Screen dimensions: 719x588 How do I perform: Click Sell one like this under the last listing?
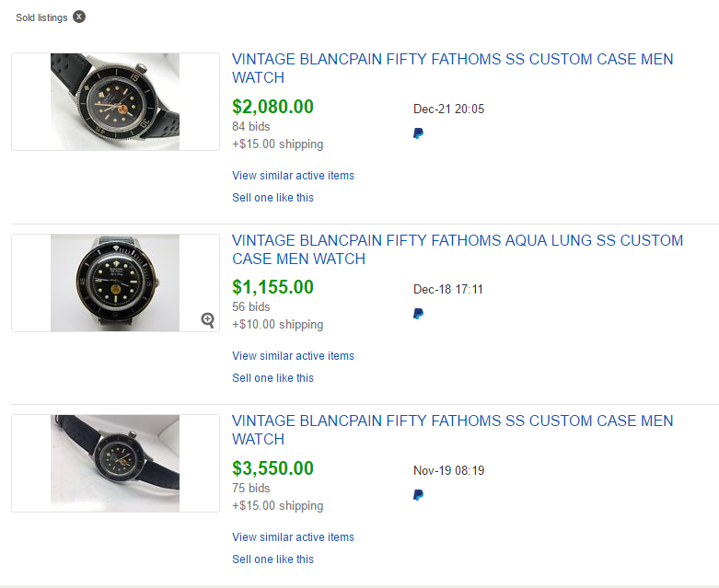pos(273,559)
